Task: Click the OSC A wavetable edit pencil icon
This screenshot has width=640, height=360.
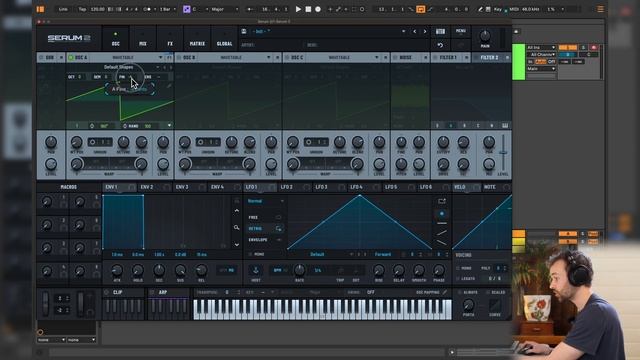Action: click(169, 86)
